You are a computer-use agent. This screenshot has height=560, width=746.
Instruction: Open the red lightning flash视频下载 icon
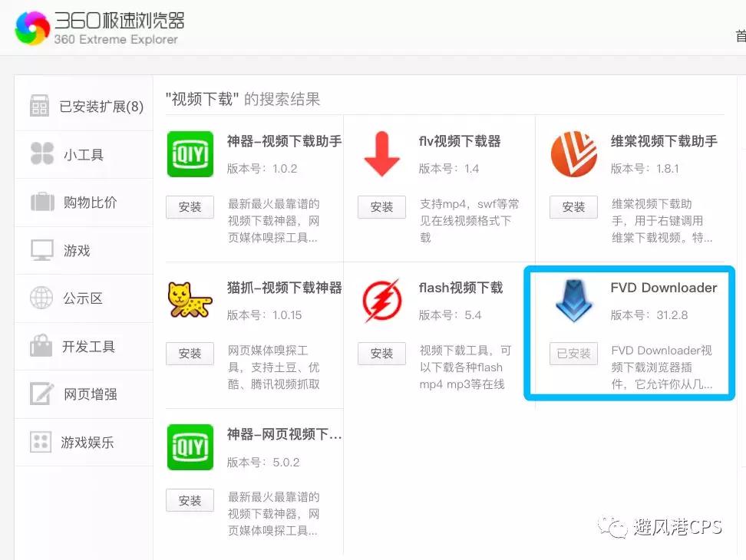click(x=381, y=301)
